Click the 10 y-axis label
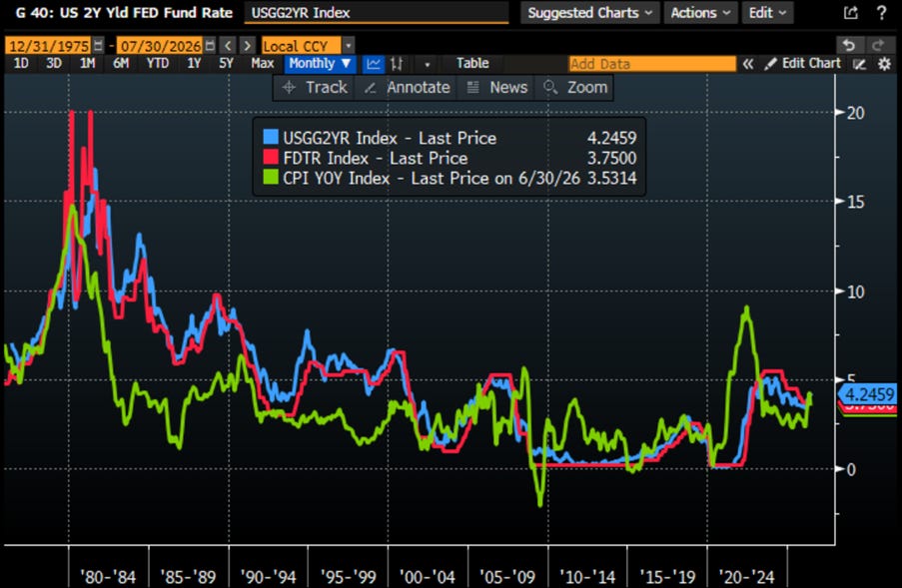Image resolution: width=902 pixels, height=588 pixels. [855, 292]
